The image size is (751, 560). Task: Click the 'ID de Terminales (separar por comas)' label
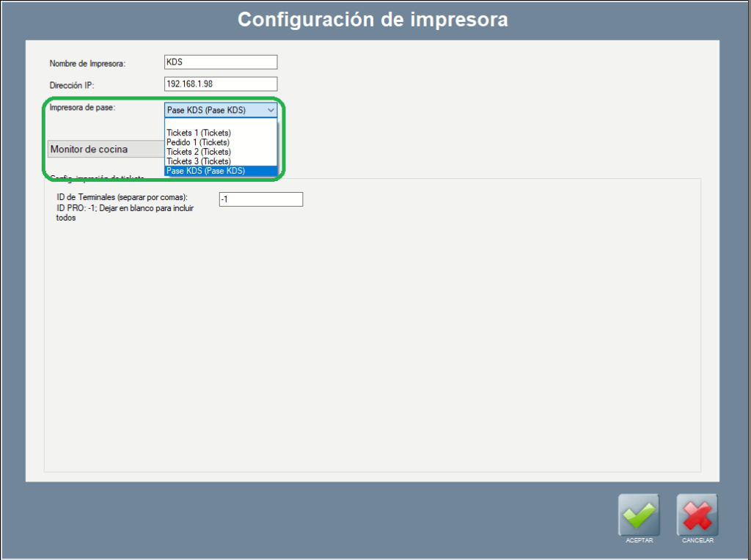[x=122, y=198]
